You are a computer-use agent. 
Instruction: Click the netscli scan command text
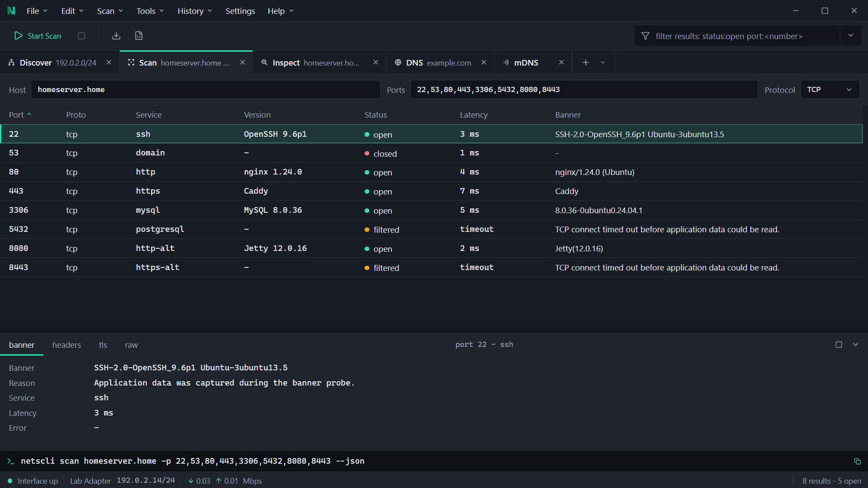point(192,461)
